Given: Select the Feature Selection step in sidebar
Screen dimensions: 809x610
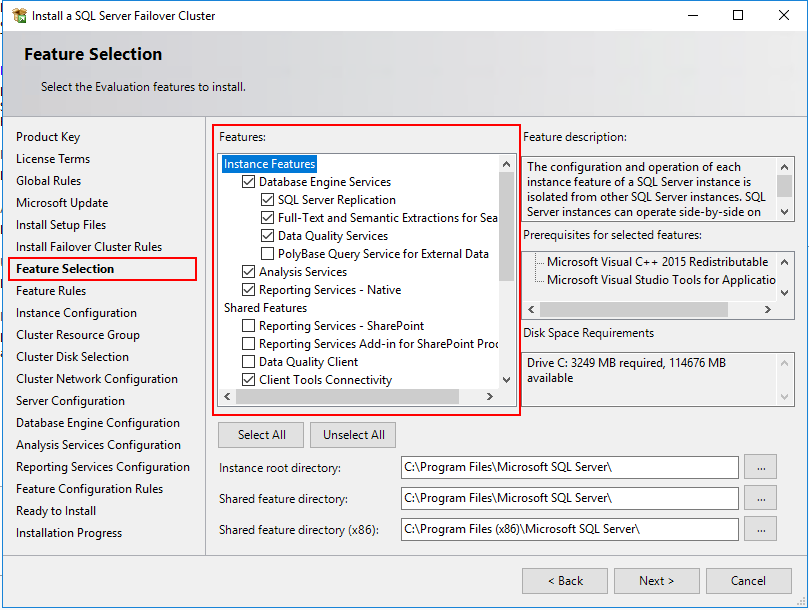Looking at the screenshot, I should tap(65, 269).
